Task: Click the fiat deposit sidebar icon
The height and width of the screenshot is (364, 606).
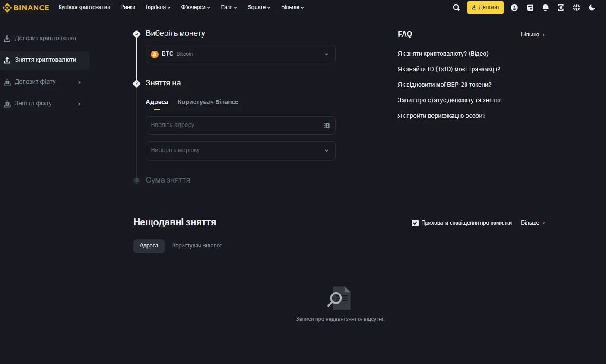Action: (x=7, y=82)
